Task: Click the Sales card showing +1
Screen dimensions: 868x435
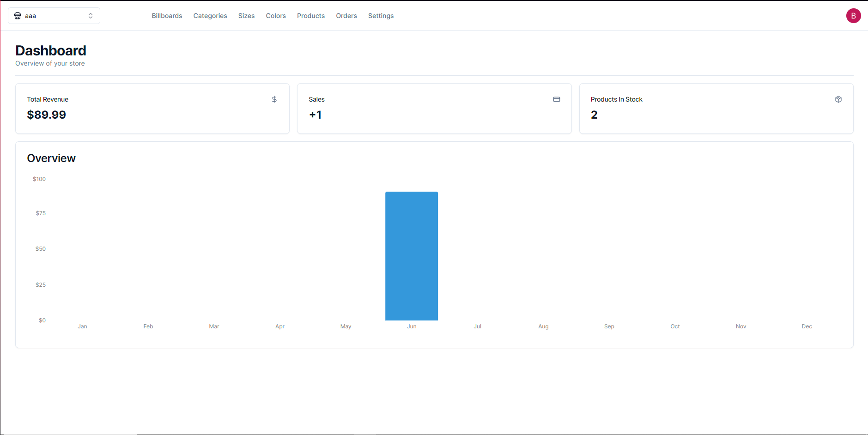Action: pyautogui.click(x=434, y=108)
